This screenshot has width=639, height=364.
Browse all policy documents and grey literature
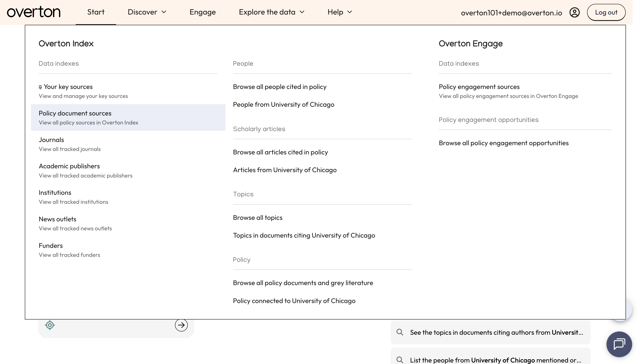point(303,283)
